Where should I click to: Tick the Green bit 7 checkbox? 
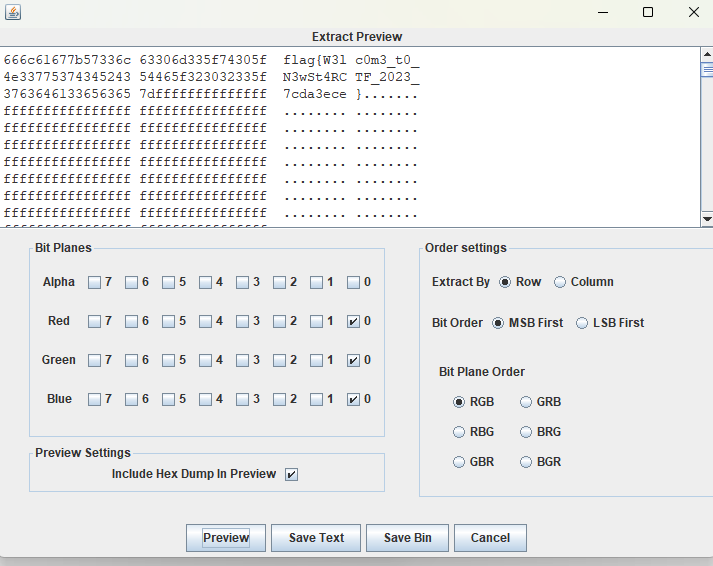[x=94, y=360]
